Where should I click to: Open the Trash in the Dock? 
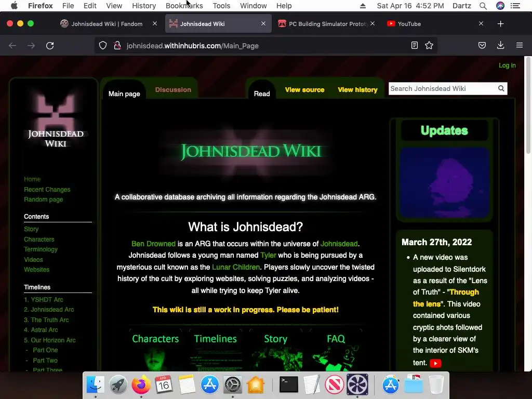click(436, 385)
